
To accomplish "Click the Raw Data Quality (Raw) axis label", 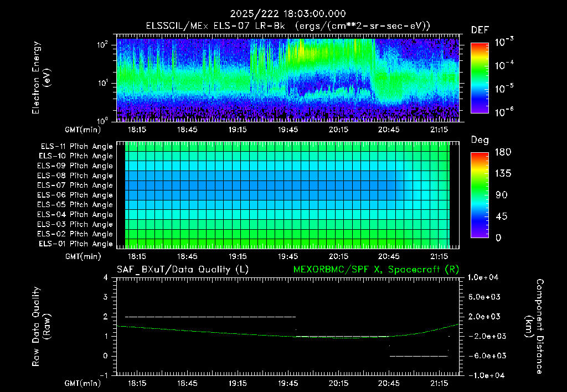I will (x=41, y=327).
